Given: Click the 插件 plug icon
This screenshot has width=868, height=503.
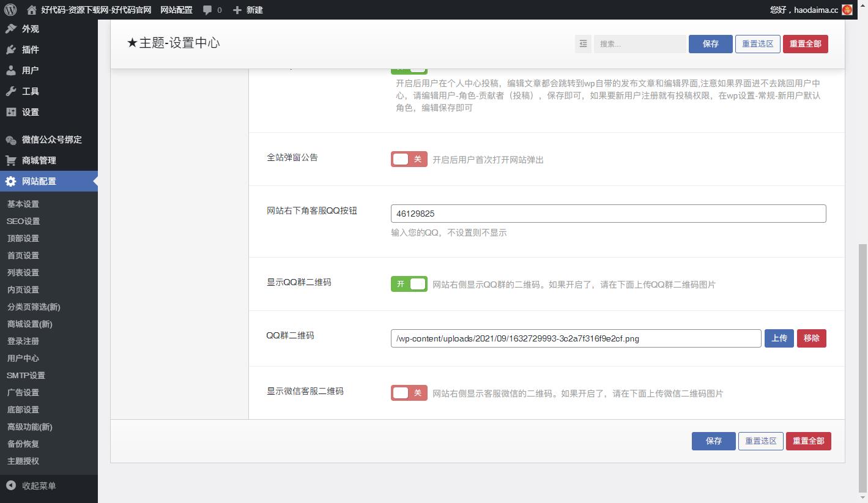Looking at the screenshot, I should point(11,50).
